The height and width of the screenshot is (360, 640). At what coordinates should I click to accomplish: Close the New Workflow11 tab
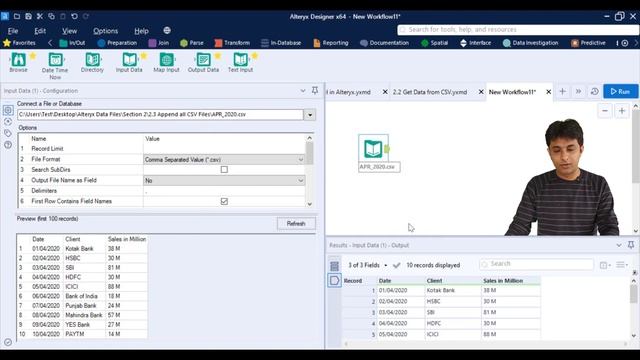point(549,92)
